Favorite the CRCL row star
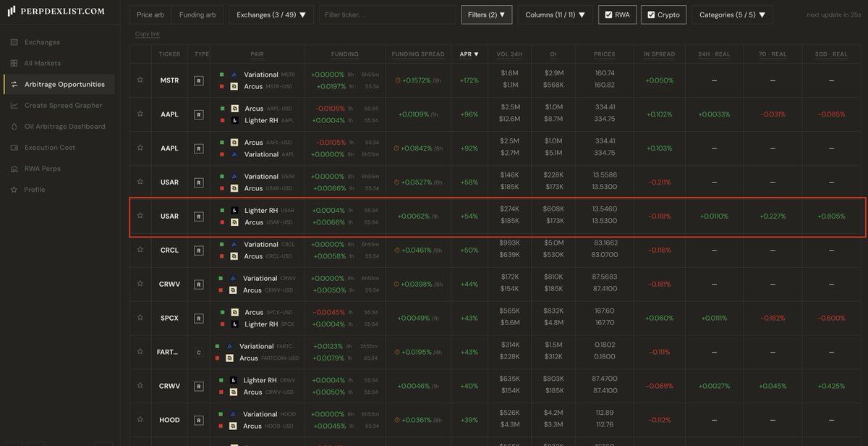Screen dimensions: 868x446 (x=140, y=250)
